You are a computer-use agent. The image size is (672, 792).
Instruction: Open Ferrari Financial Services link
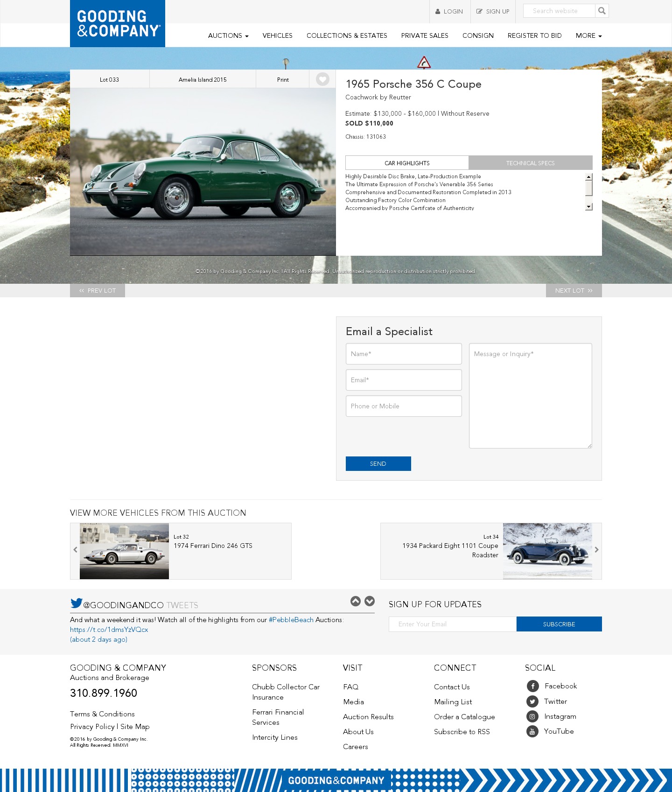[278, 717]
